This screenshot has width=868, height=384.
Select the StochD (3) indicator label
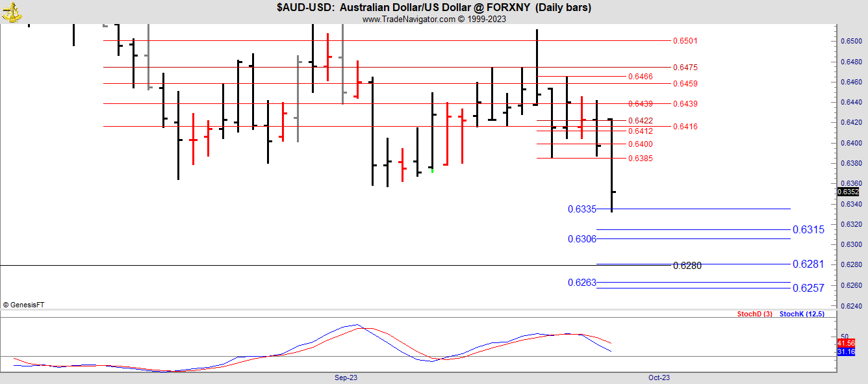click(754, 314)
